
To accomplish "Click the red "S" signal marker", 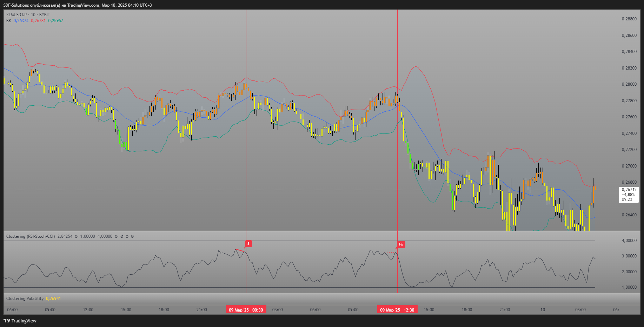I will [x=248, y=244].
